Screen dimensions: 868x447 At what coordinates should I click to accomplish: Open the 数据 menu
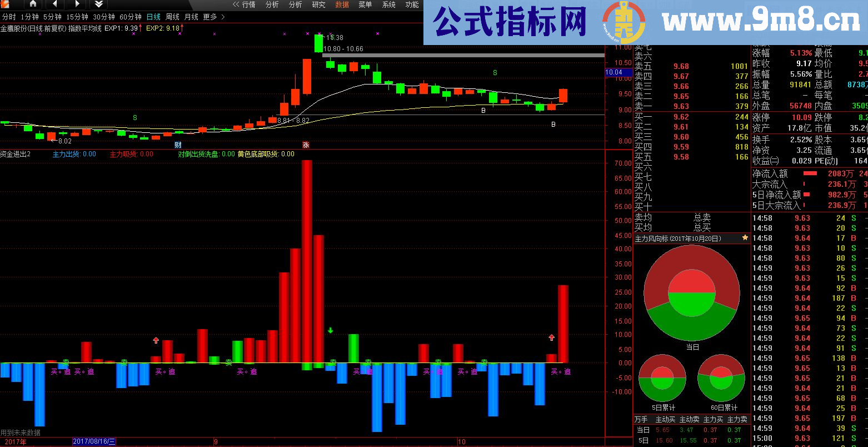tap(341, 4)
